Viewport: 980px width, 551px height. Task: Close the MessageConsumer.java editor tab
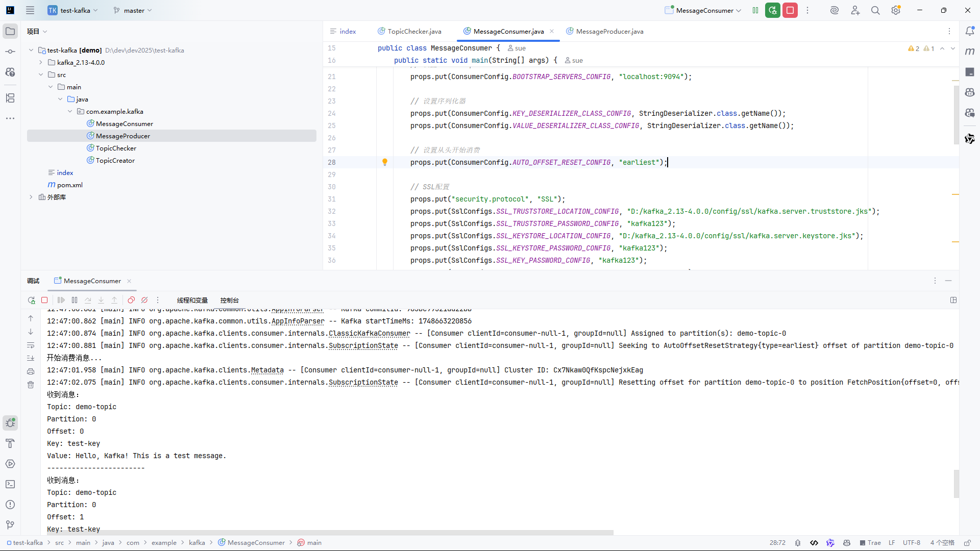[x=552, y=31]
